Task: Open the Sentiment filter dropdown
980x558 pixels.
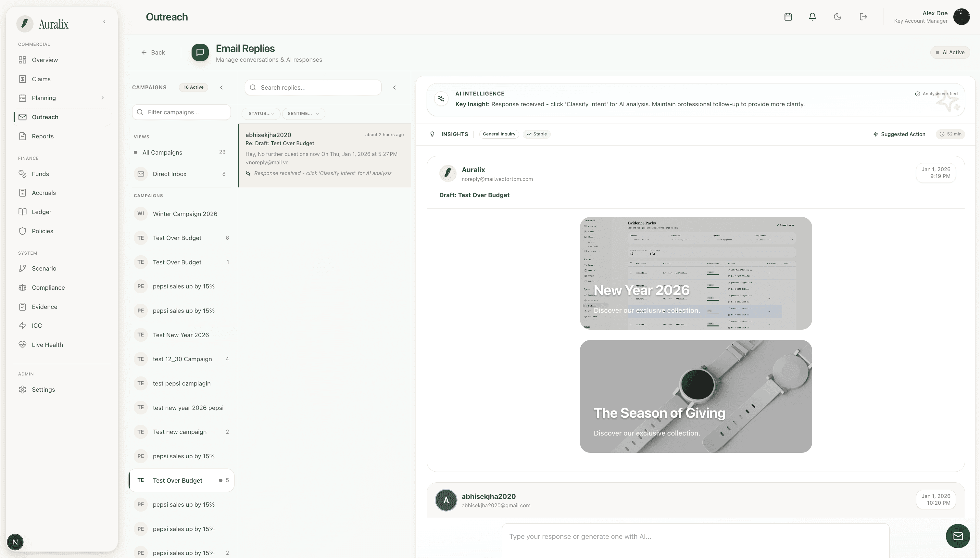Action: click(303, 113)
